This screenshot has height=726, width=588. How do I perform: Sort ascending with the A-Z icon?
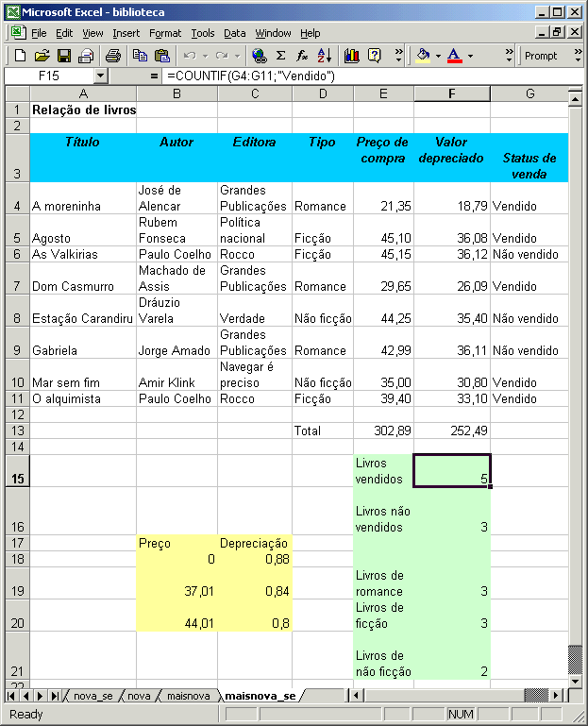325,56
